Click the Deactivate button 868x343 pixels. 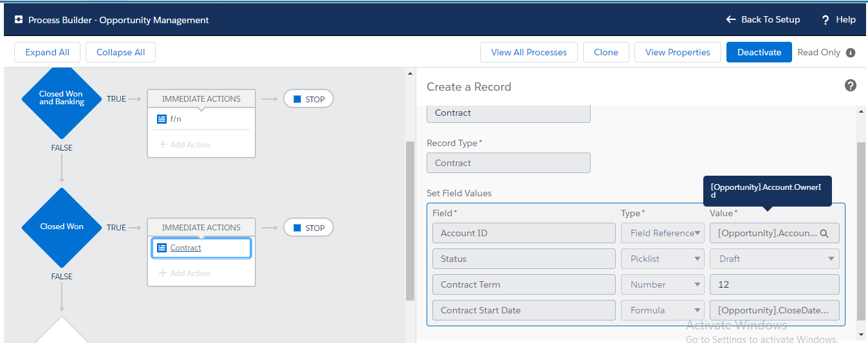[x=759, y=53]
